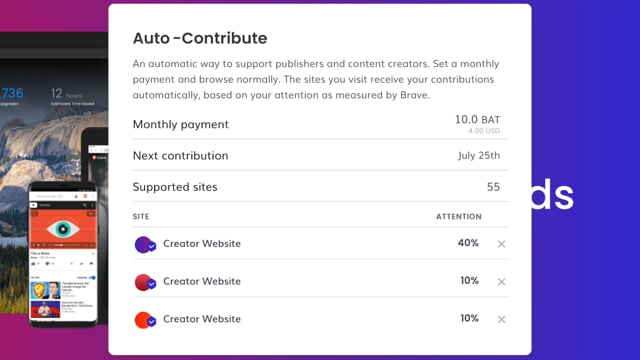Click the orange Creator Website icon

[x=145, y=320]
